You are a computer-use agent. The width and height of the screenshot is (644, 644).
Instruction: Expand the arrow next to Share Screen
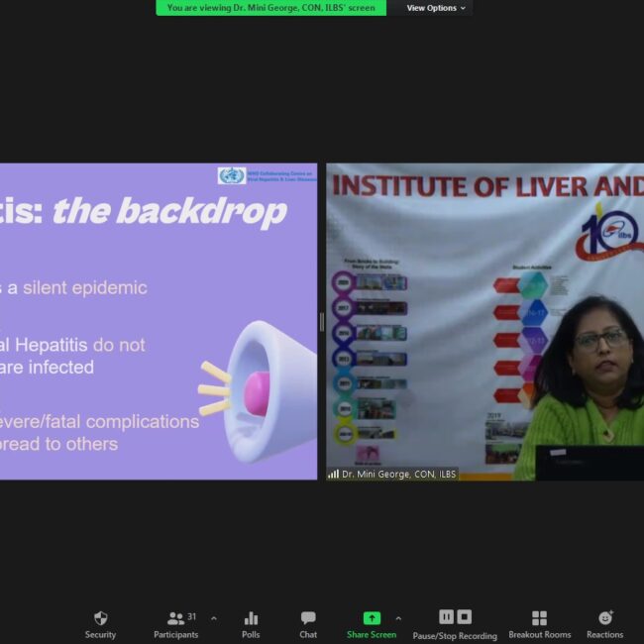tap(398, 618)
